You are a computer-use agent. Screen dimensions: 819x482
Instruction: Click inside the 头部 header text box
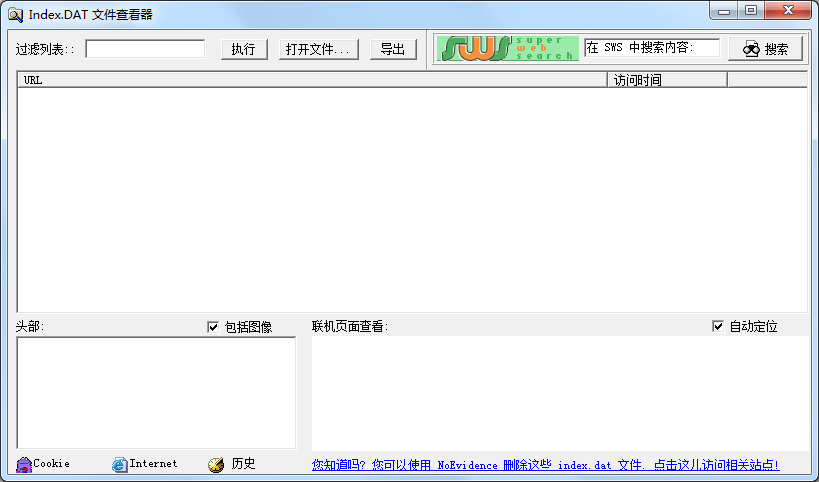pos(156,393)
